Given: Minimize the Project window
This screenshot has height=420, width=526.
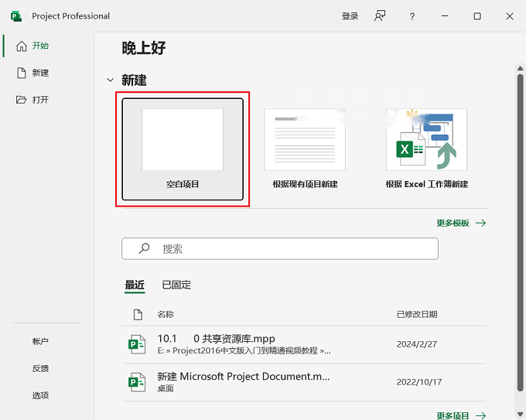Looking at the screenshot, I should point(445,16).
